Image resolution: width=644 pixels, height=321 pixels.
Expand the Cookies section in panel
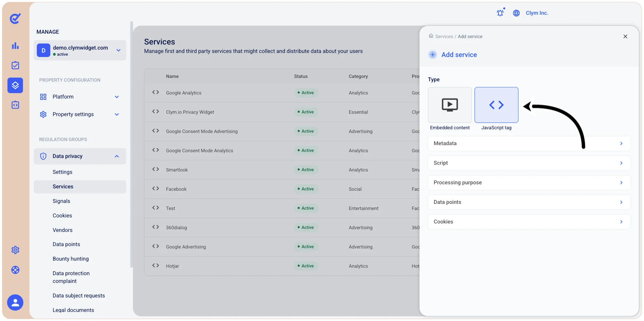pyautogui.click(x=529, y=222)
